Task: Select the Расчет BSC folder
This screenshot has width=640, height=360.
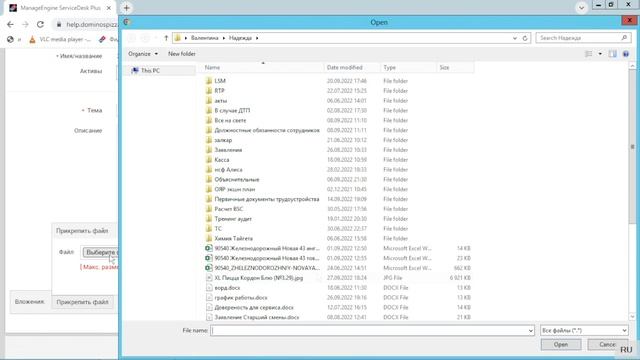Action: (229, 209)
